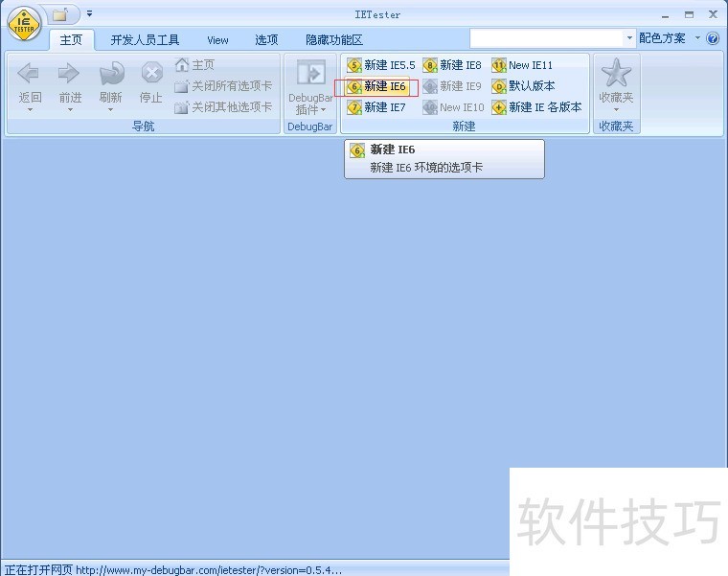Click hide ribbon (隐藏功能区)
Screen dimensions: 728x576
[x=333, y=40]
